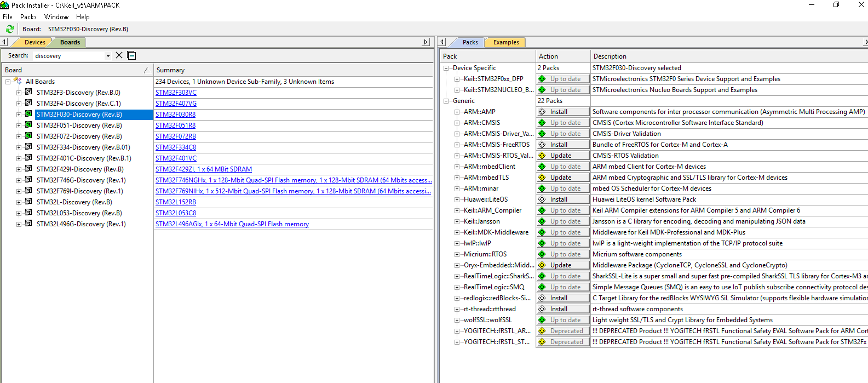Select the STM32F746G-Discovery (Rev.1) board

[x=81, y=180]
